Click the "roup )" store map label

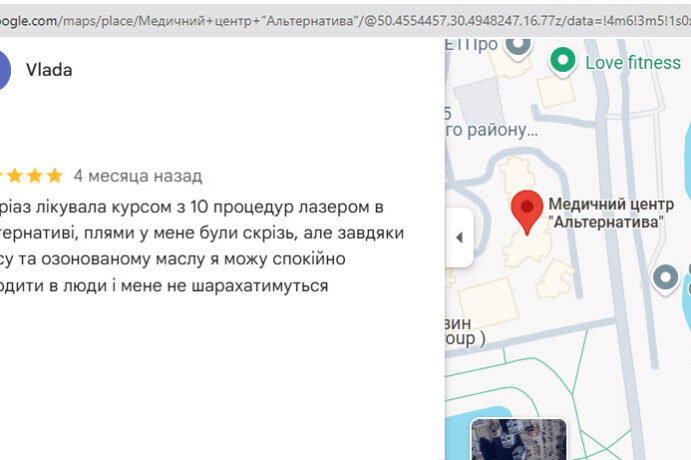466,339
